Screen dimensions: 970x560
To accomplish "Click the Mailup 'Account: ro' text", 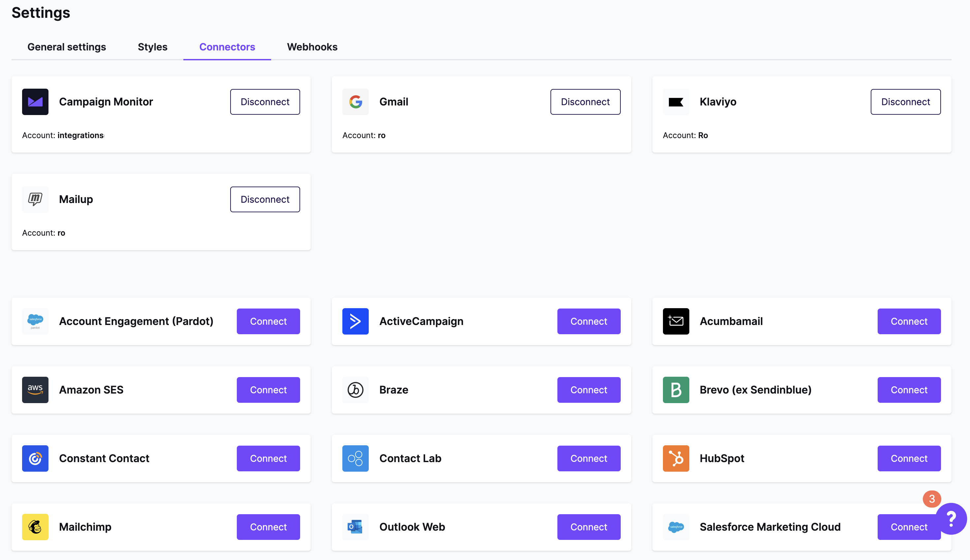I will [x=44, y=233].
